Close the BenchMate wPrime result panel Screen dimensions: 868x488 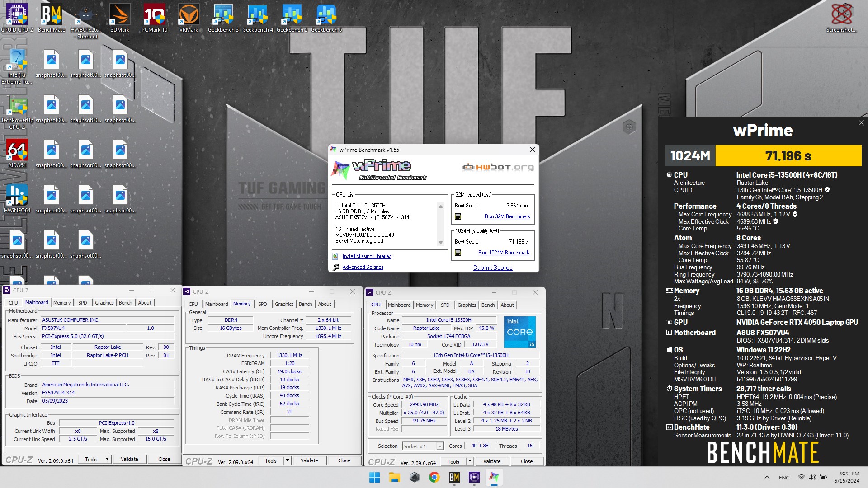point(861,123)
